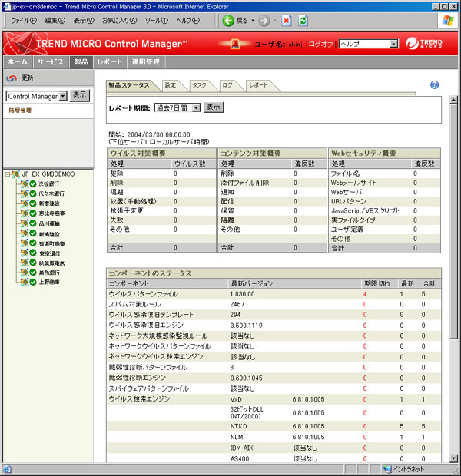Click ウイルスパターンファイル row name
The image size is (461, 476).
coord(144,294)
